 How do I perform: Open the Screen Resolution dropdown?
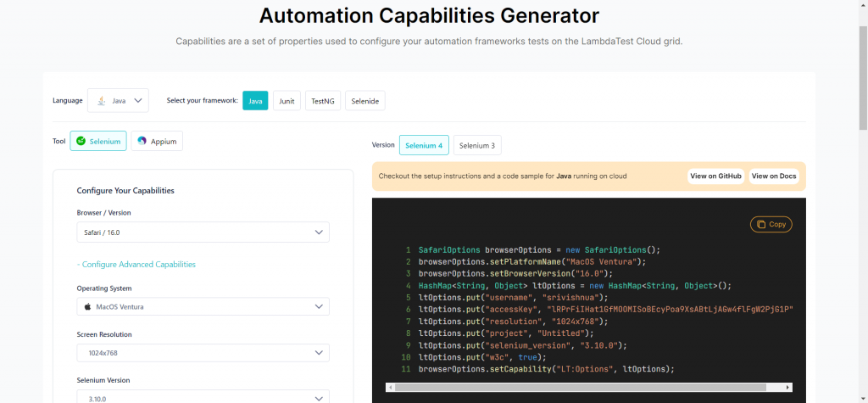(x=203, y=352)
